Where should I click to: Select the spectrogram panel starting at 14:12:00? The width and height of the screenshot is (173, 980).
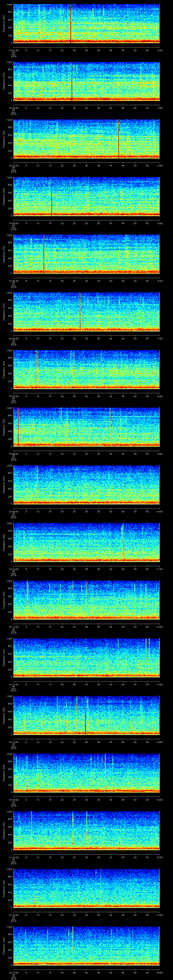[87, 658]
